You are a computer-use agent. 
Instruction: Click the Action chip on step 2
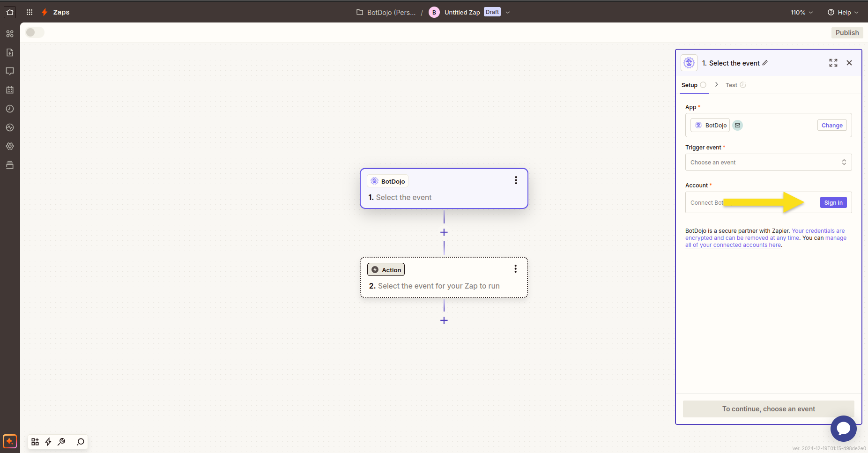(x=386, y=269)
